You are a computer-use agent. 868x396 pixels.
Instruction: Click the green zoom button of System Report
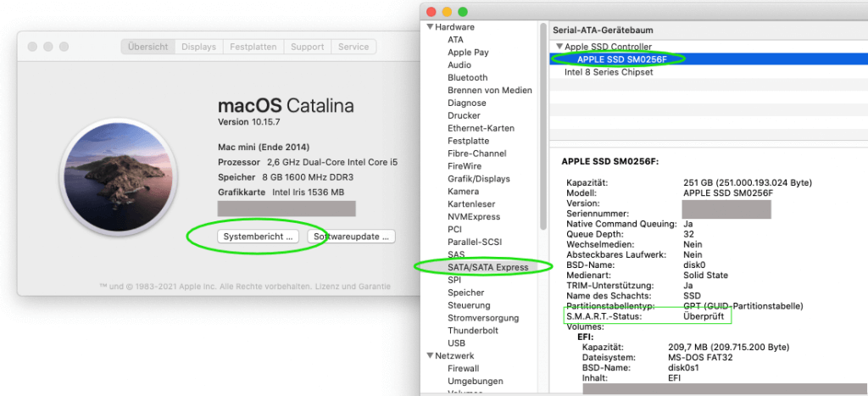pos(463,12)
